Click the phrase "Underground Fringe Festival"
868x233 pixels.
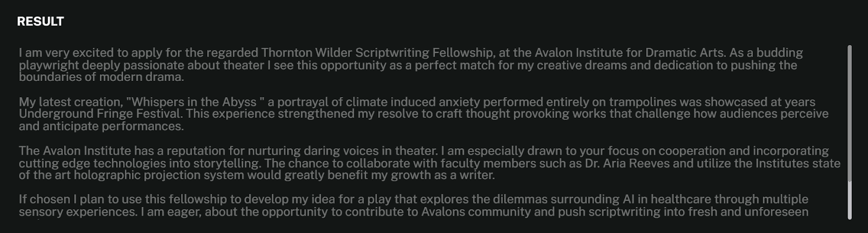pyautogui.click(x=100, y=114)
